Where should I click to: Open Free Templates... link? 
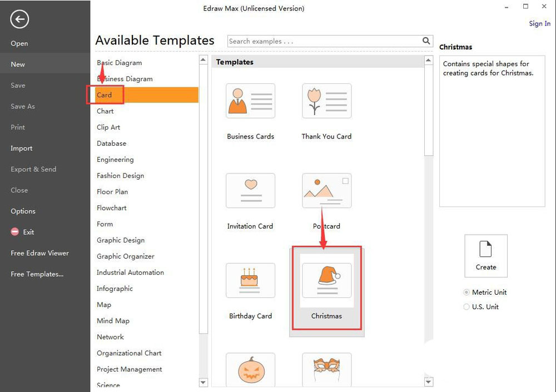point(37,274)
